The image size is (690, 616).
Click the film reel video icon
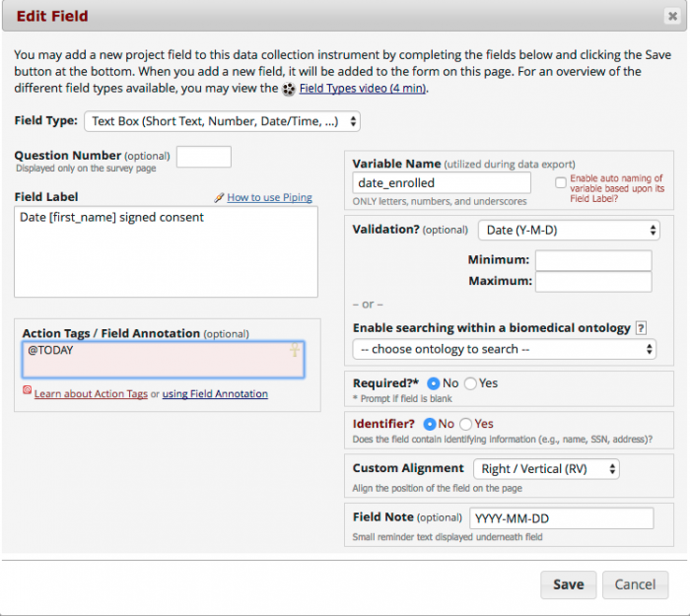click(288, 89)
